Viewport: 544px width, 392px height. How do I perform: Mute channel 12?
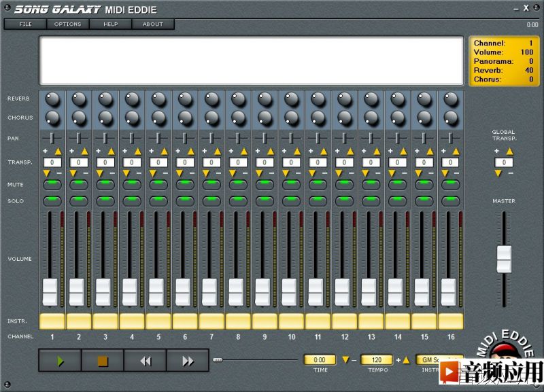pyautogui.click(x=345, y=184)
